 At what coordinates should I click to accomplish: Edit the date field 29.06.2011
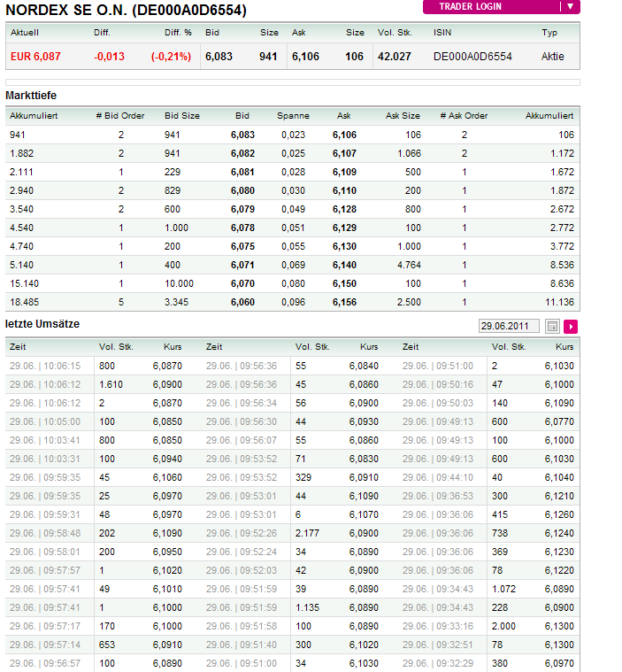coord(509,326)
